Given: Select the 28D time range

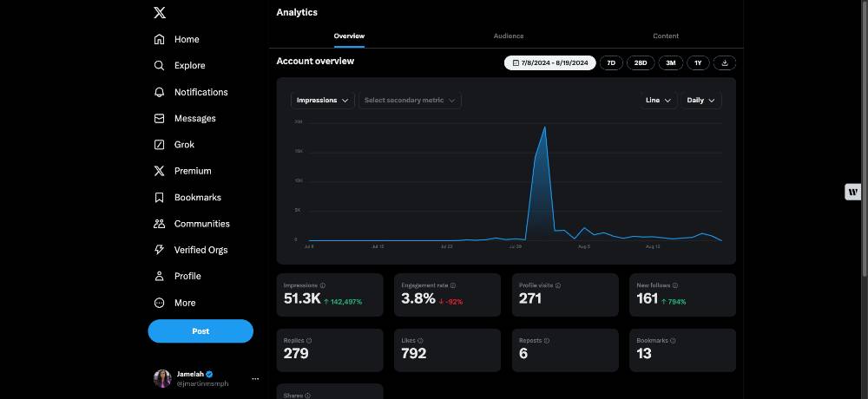Looking at the screenshot, I should (641, 63).
